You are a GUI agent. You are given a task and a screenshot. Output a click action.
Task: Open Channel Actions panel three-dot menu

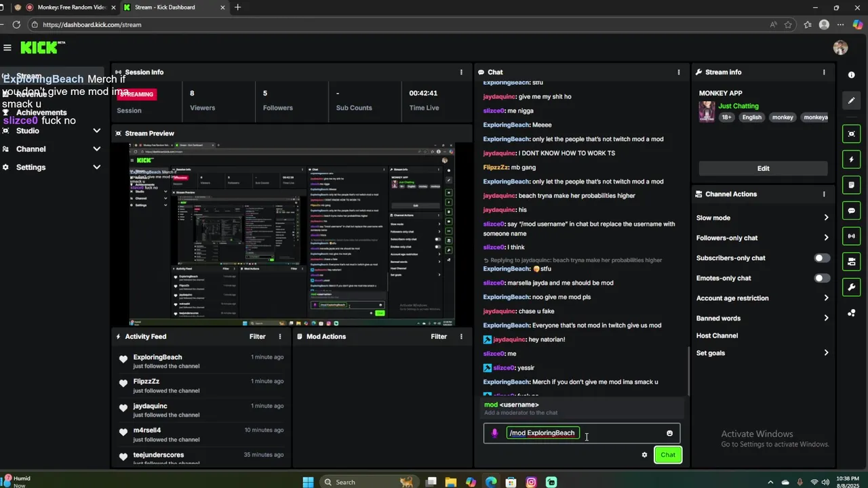point(824,194)
